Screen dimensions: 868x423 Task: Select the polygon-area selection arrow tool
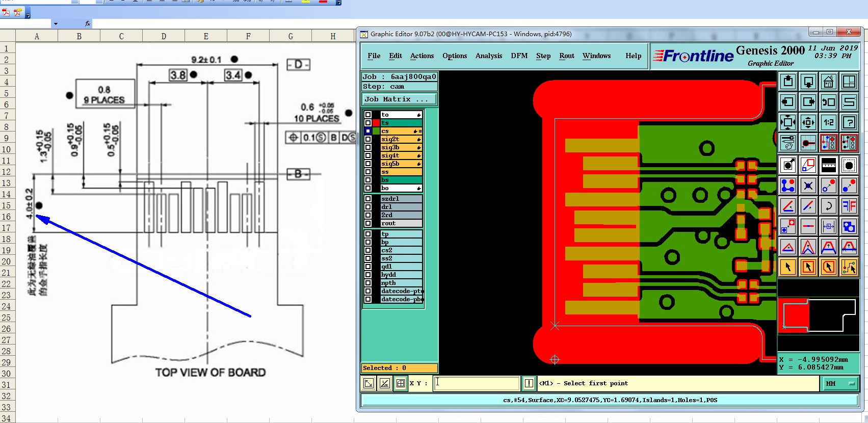(x=828, y=267)
